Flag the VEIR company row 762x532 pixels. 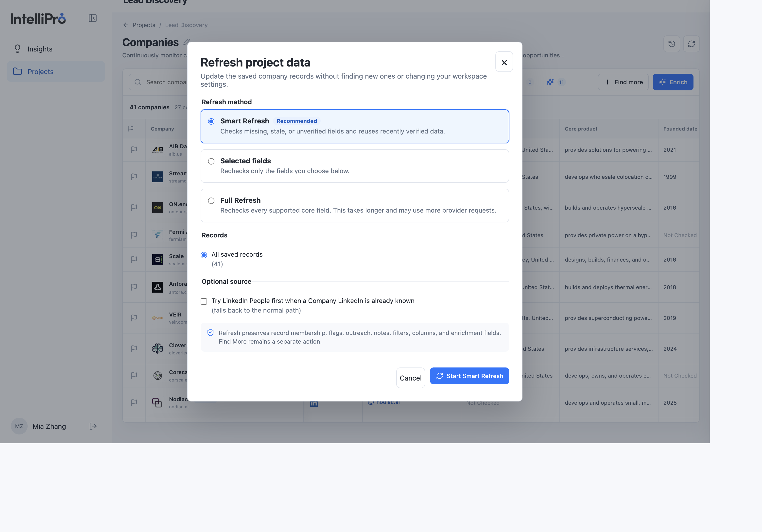point(134,318)
